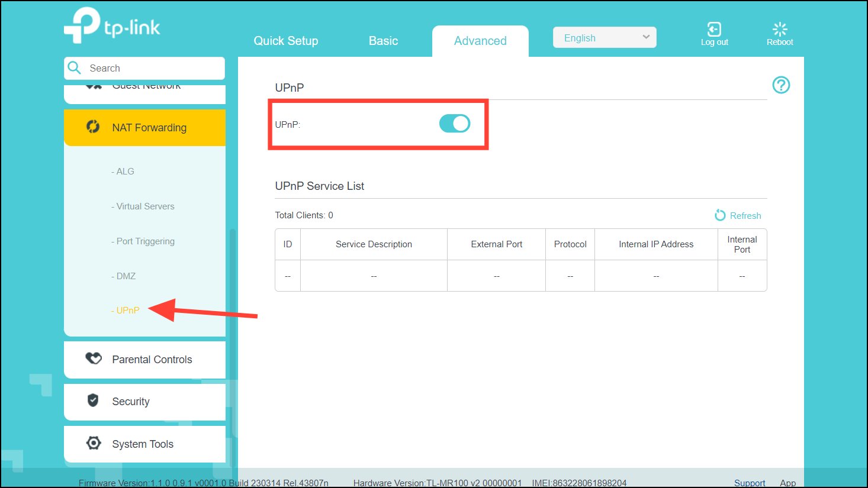Image resolution: width=868 pixels, height=488 pixels.
Task: Click the Parental Controls heart icon
Action: coord(94,358)
